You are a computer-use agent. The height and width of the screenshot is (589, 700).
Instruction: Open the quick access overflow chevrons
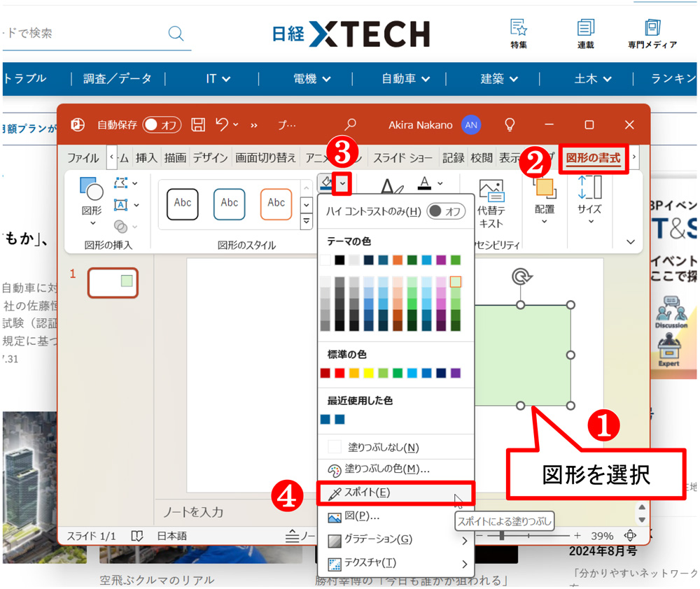[253, 125]
